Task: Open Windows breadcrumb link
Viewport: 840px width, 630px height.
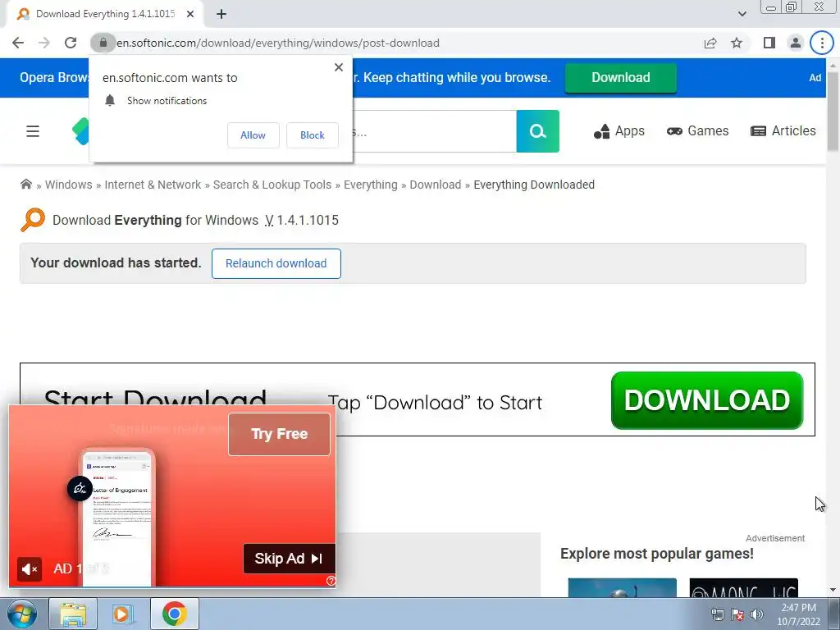Action: (69, 185)
